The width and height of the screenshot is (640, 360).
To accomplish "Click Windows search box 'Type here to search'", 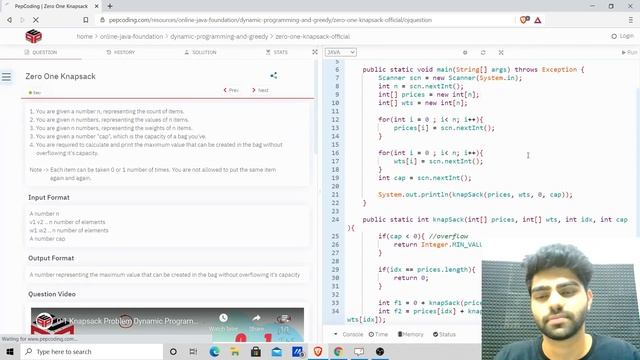I will pos(92,351).
